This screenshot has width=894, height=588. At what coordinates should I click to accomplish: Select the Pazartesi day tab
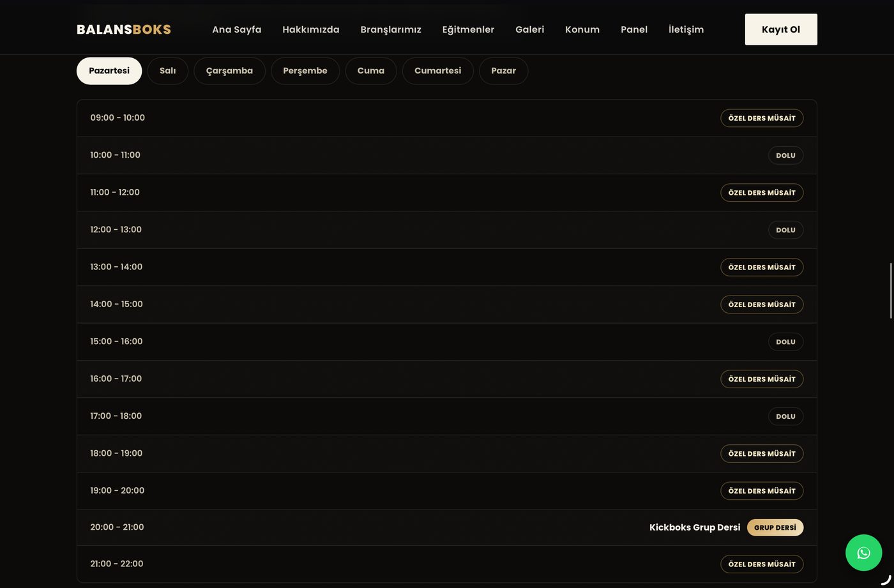coord(109,71)
